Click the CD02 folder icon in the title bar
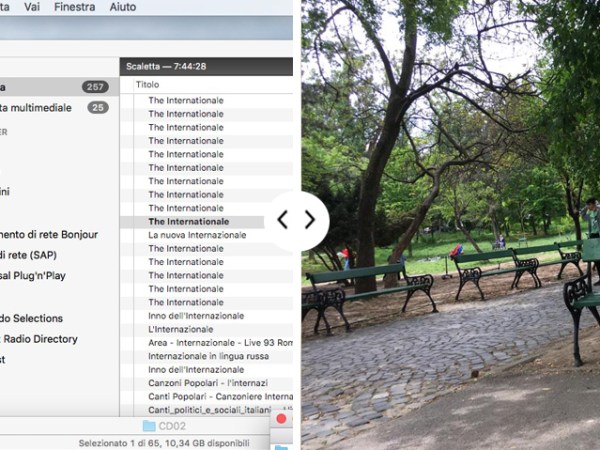This screenshot has height=450, width=600. 149,425
